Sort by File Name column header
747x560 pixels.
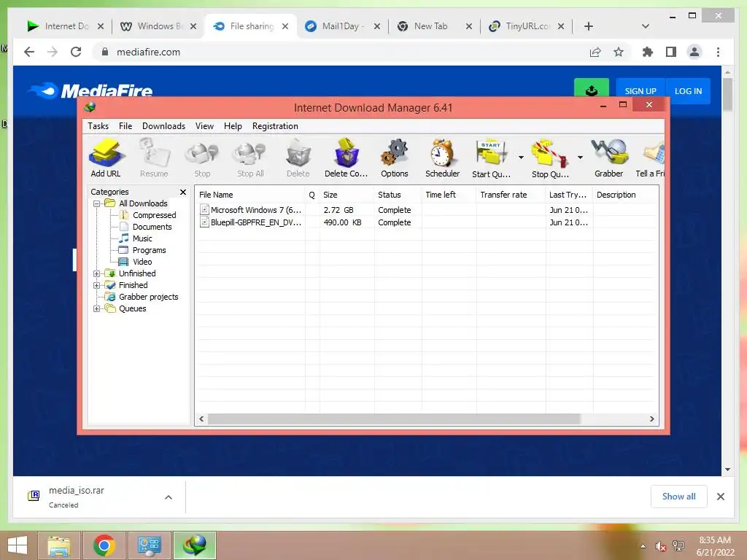click(250, 195)
